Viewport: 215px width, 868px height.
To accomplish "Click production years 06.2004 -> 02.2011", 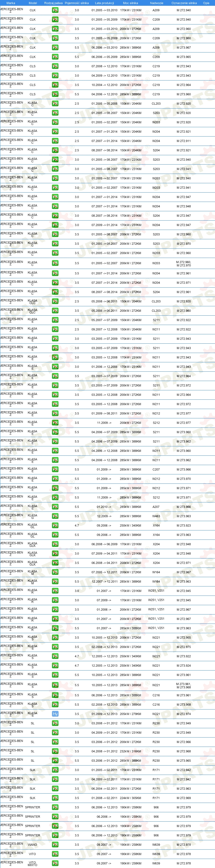I will point(104,788).
